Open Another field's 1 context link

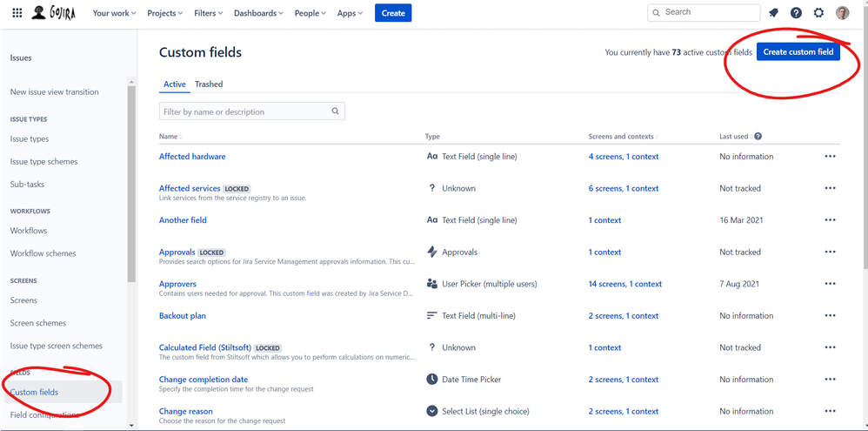click(604, 220)
